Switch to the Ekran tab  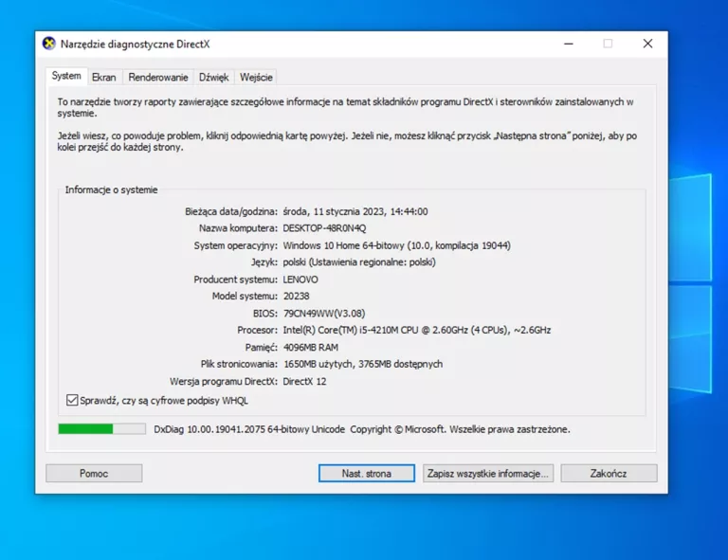pos(104,78)
